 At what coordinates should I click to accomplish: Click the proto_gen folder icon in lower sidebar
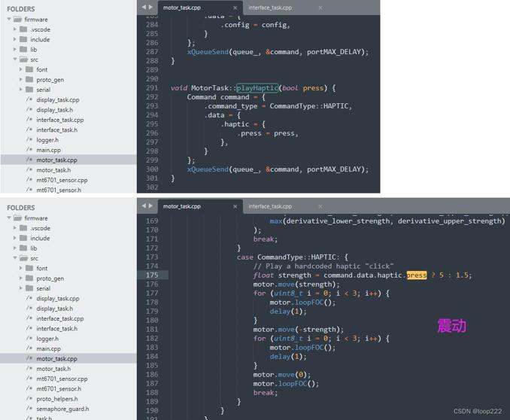(x=29, y=278)
